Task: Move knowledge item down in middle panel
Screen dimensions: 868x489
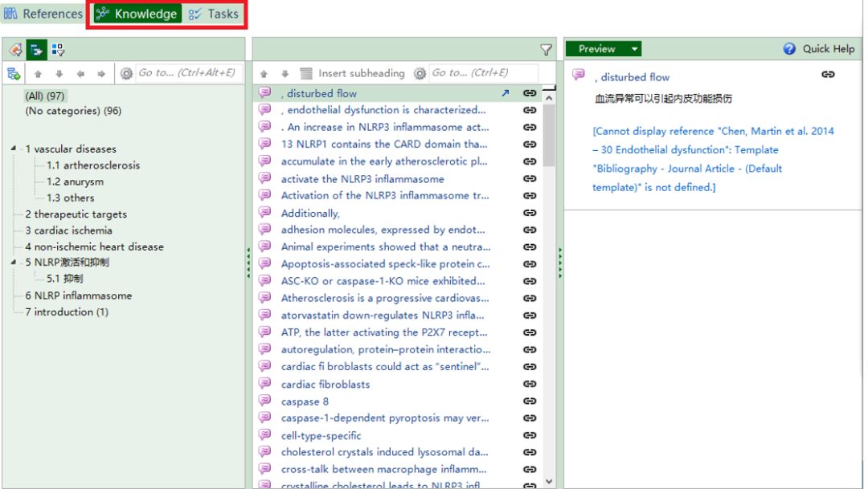Action: (285, 74)
